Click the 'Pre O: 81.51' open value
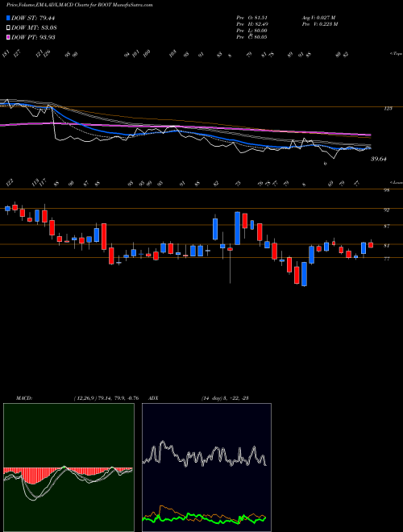This screenshot has height=532, width=403. pyautogui.click(x=251, y=18)
